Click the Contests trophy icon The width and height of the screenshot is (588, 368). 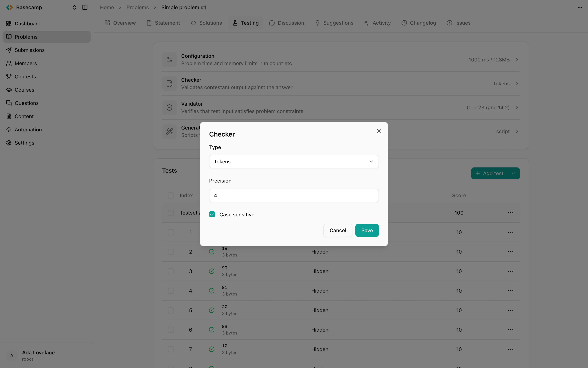9,77
